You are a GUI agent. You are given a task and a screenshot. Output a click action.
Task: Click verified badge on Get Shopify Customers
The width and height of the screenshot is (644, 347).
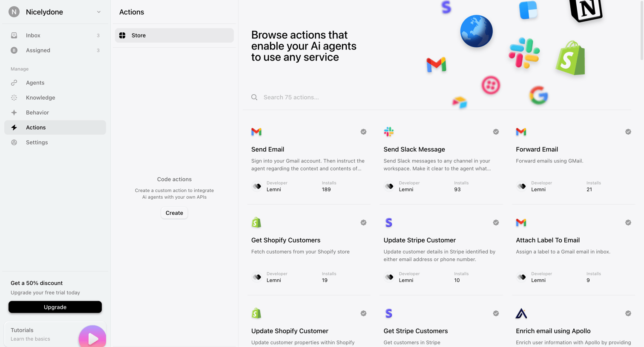[363, 223]
